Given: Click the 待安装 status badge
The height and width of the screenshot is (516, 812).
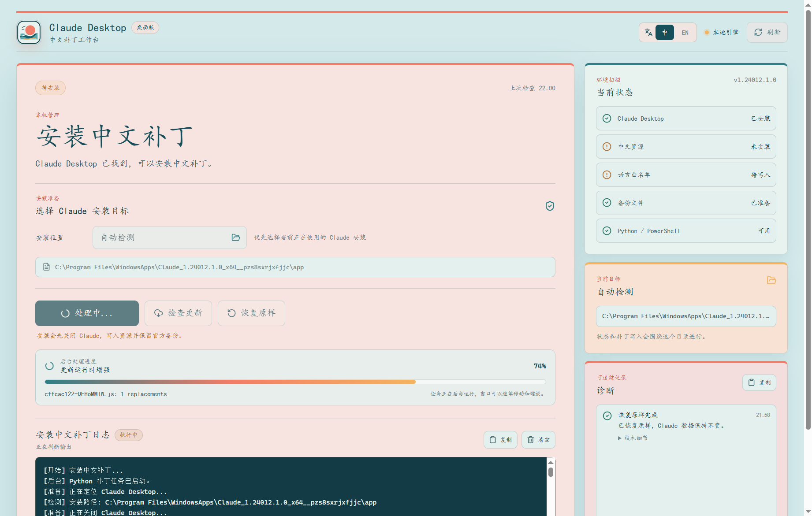Looking at the screenshot, I should (50, 88).
